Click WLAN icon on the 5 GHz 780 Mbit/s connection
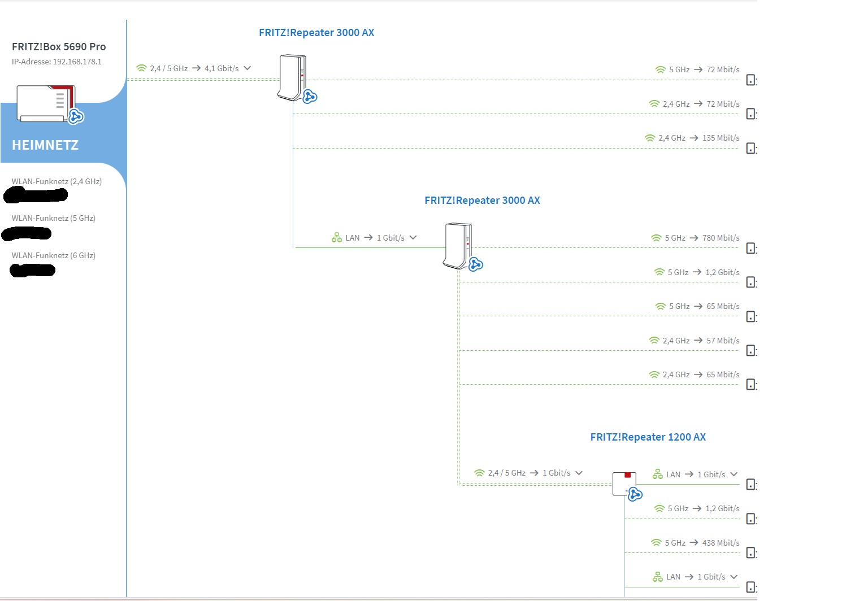 click(x=656, y=238)
